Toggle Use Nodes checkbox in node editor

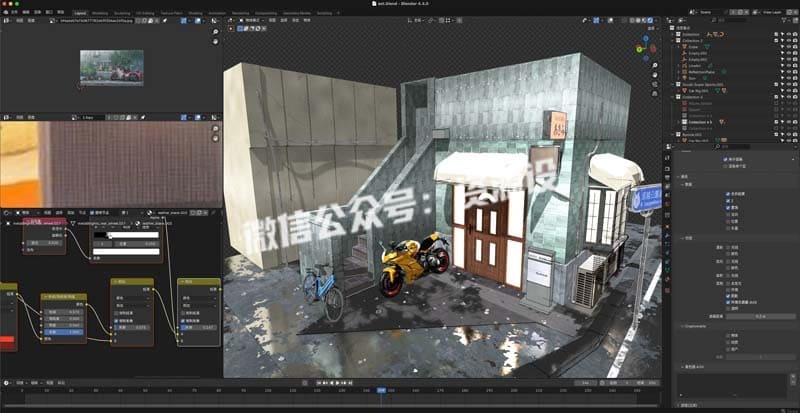click(92, 212)
